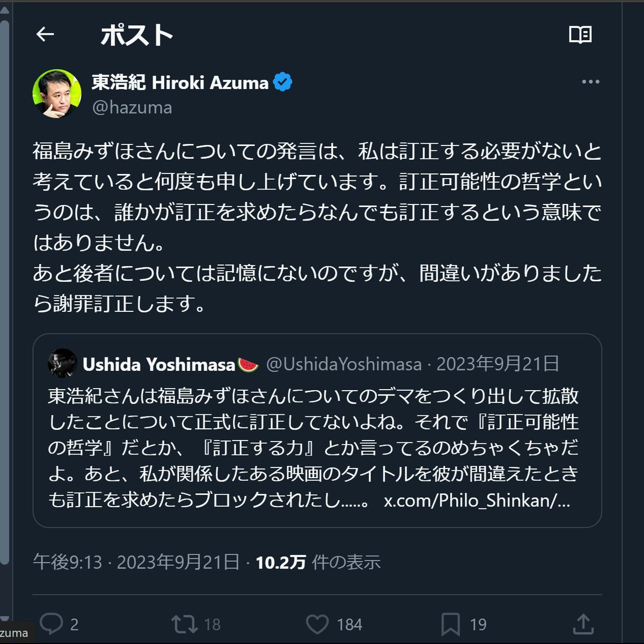Image resolution: width=644 pixels, height=644 pixels.
Task: Open Ushida Yoshimasa's quoted avatar
Action: [62, 364]
